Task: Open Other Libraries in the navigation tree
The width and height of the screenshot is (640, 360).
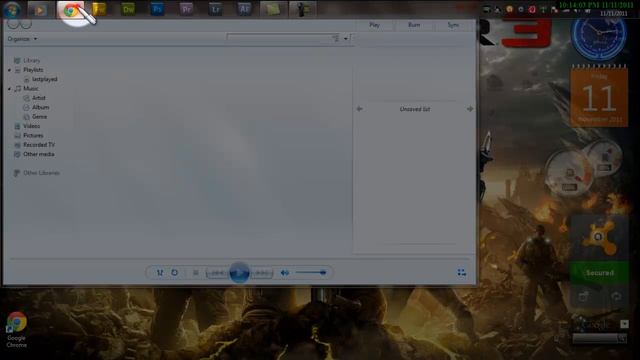Action: click(x=41, y=173)
